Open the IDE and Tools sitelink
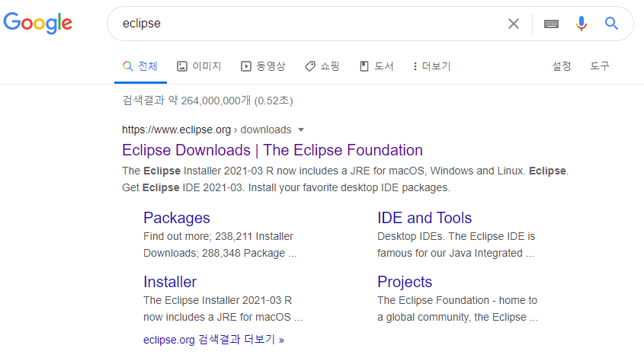Viewport: 644px width, 358px height. pyautogui.click(x=425, y=218)
